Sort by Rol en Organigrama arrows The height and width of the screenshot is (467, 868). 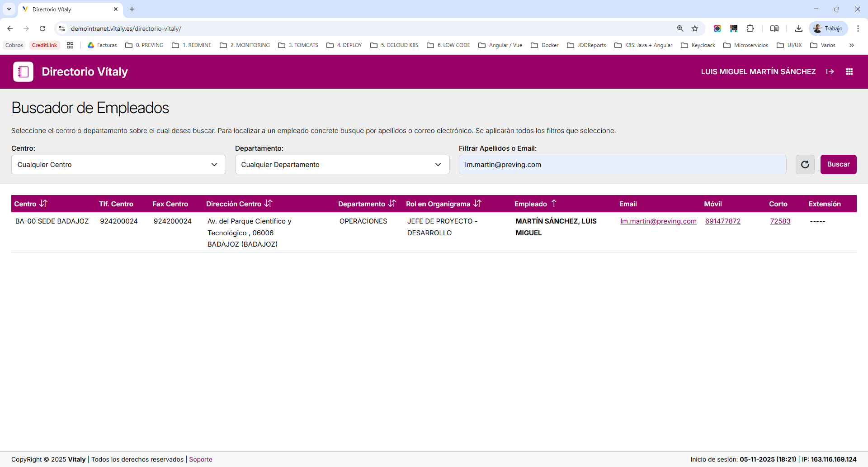(x=477, y=204)
